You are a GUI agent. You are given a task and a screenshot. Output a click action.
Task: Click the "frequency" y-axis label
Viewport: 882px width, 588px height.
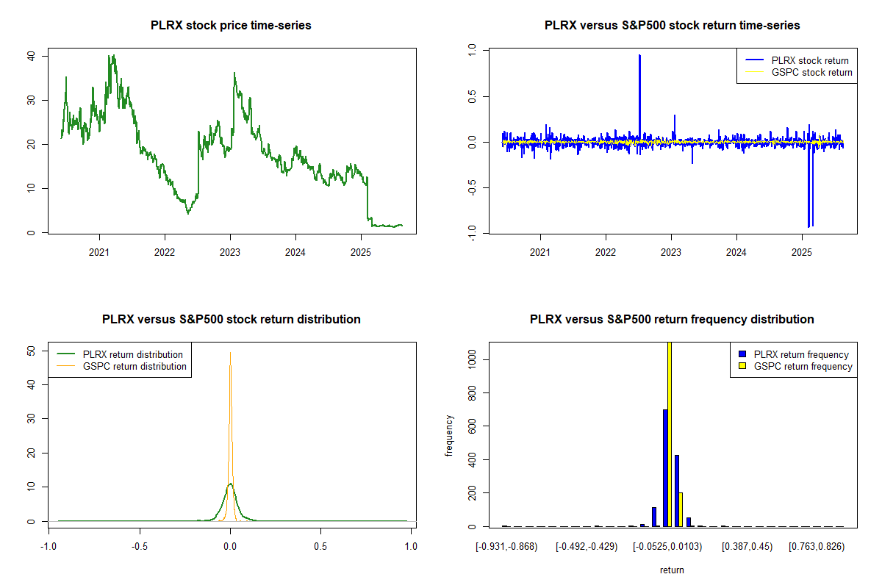[449, 435]
